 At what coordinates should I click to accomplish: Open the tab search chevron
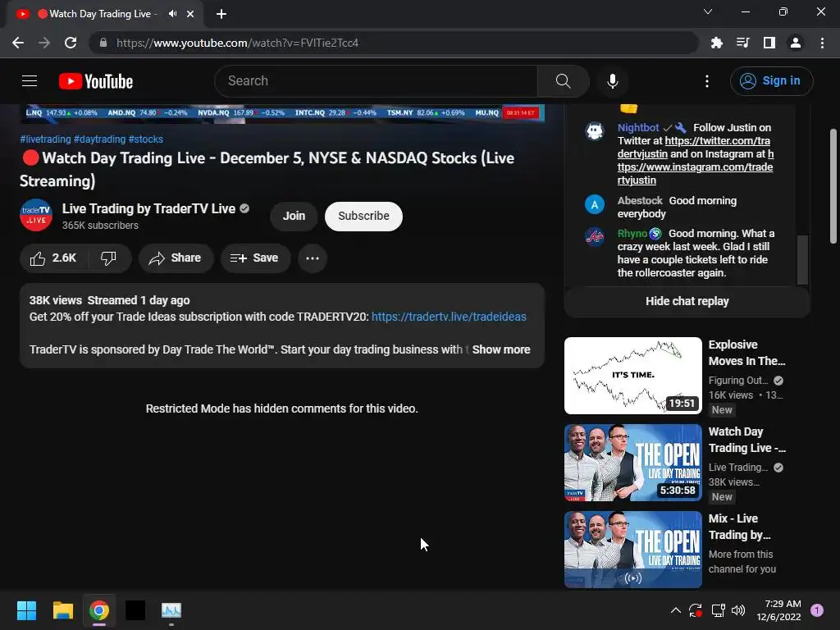pyautogui.click(x=708, y=11)
